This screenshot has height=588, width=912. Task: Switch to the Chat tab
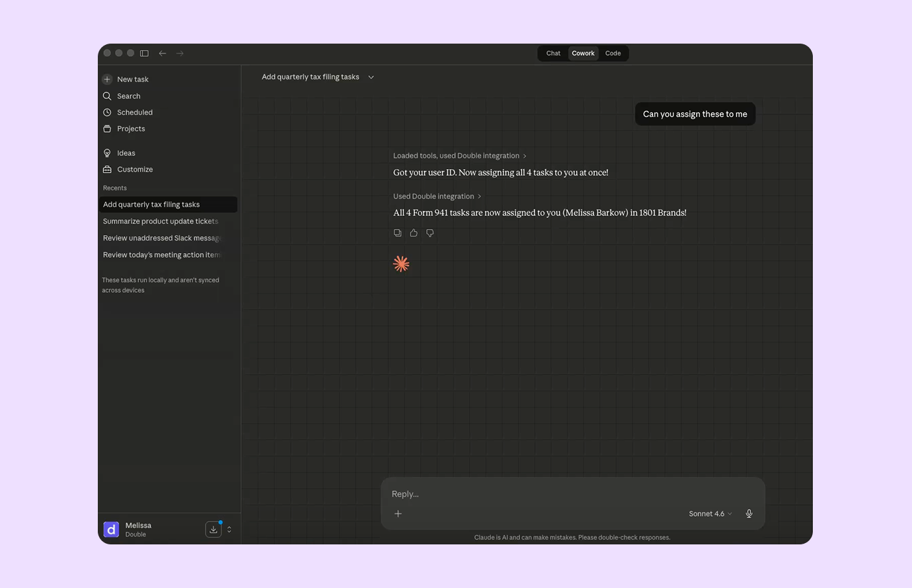553,54
